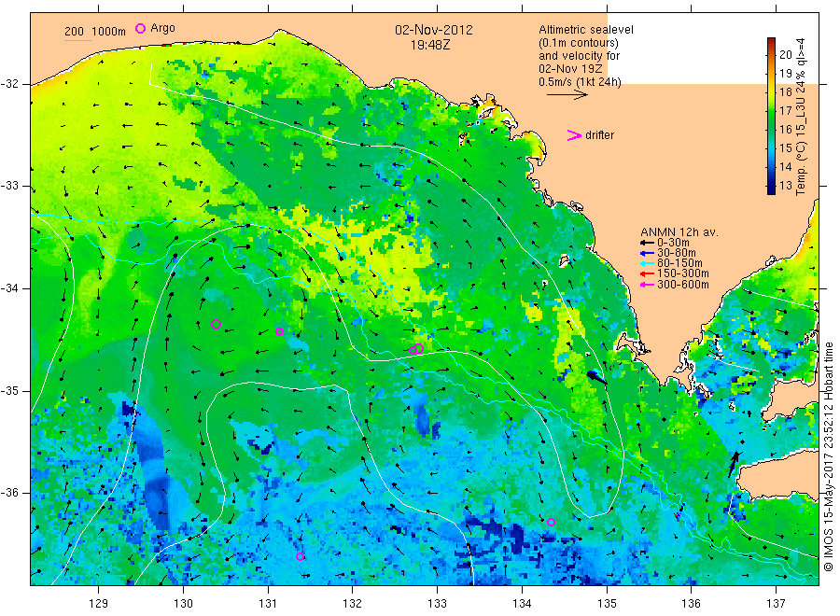Screen dimensions: 840x616
Task: Click the color bar tick label '18'
Action: click(x=785, y=91)
